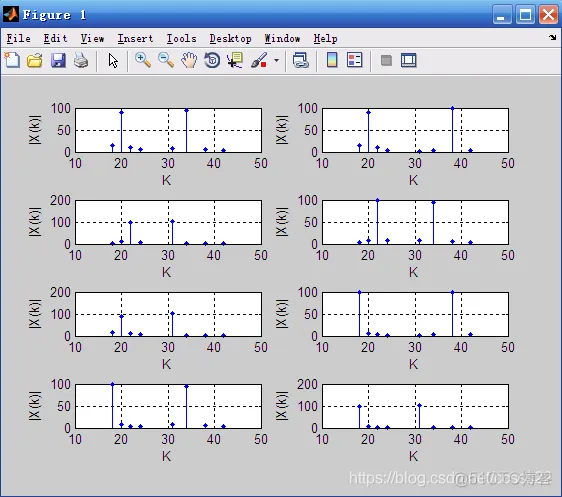Image resolution: width=562 pixels, height=497 pixels.
Task: Show Plot Tools and dock figure
Action: [x=409, y=60]
